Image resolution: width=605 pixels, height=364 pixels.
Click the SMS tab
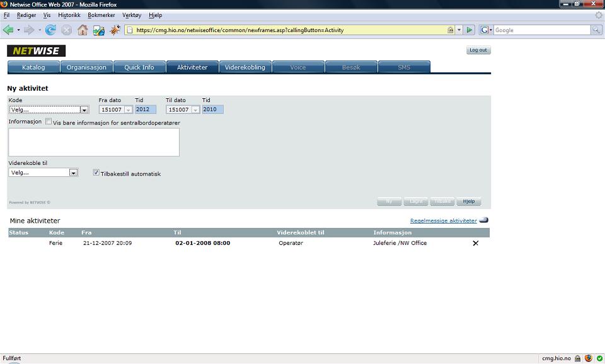coord(404,67)
